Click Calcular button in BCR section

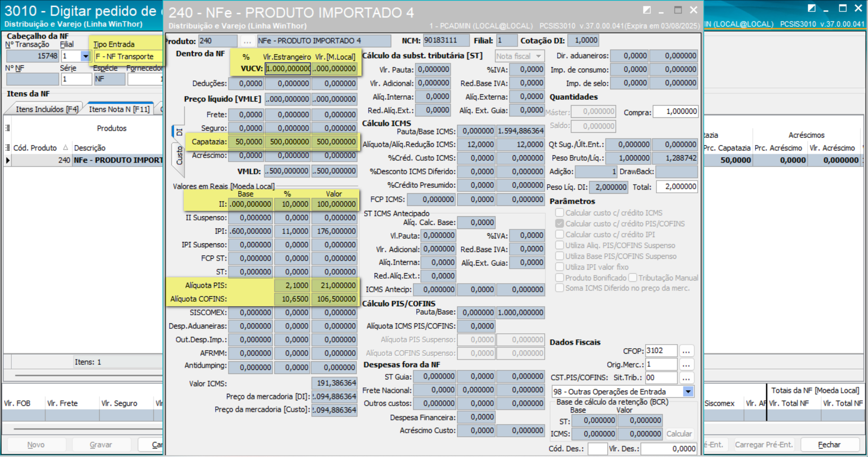679,434
